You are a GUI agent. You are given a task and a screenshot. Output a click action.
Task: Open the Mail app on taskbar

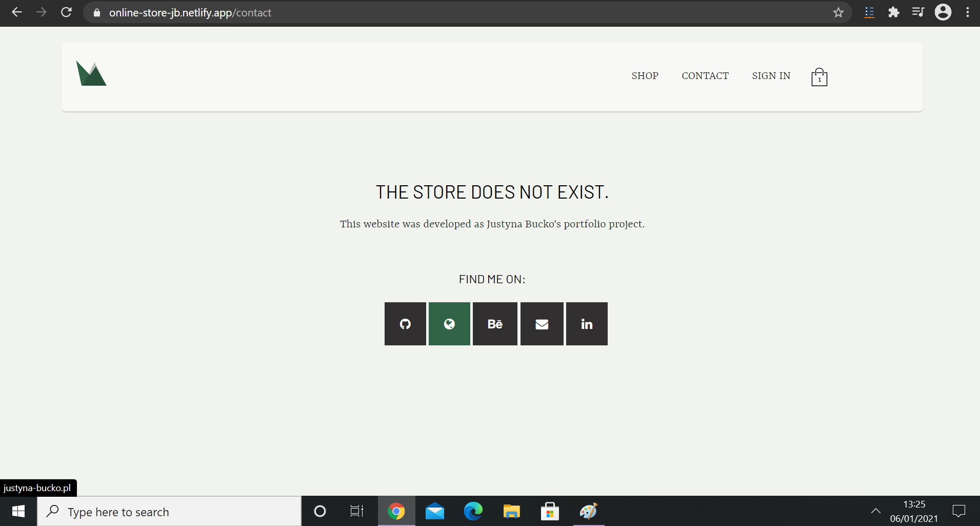(435, 511)
